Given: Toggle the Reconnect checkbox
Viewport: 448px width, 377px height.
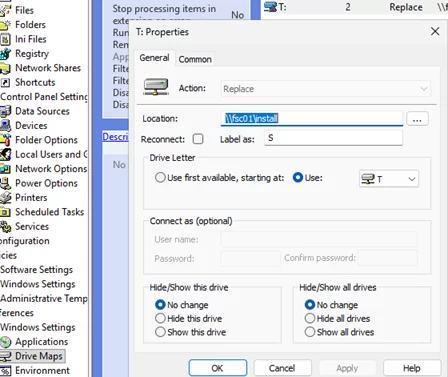Looking at the screenshot, I should pos(198,139).
